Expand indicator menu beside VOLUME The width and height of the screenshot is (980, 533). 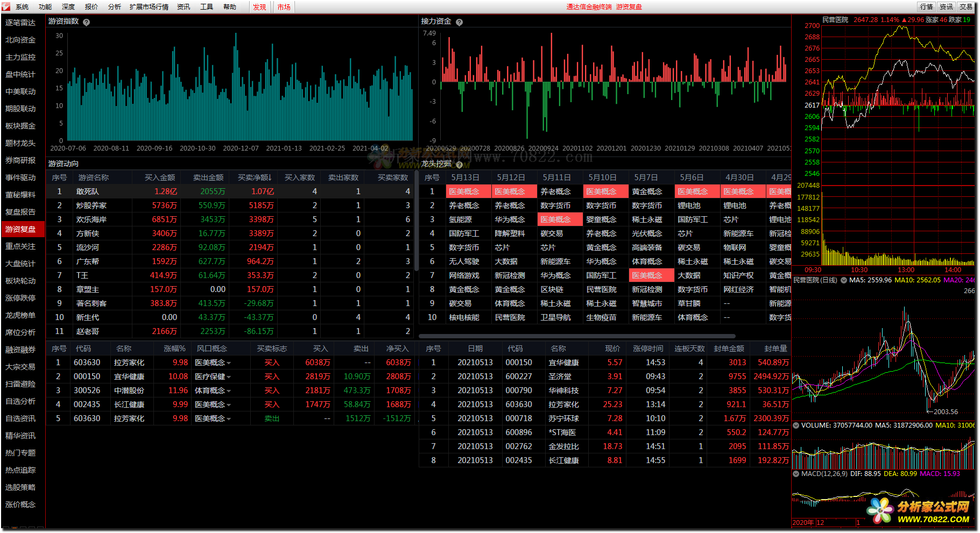[x=796, y=425]
